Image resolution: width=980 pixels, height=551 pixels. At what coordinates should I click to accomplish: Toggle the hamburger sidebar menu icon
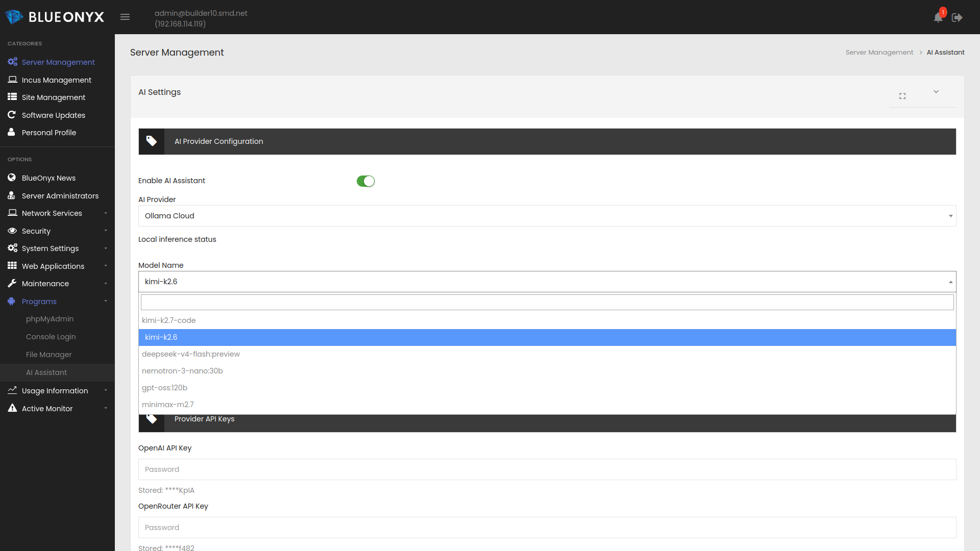(x=125, y=17)
